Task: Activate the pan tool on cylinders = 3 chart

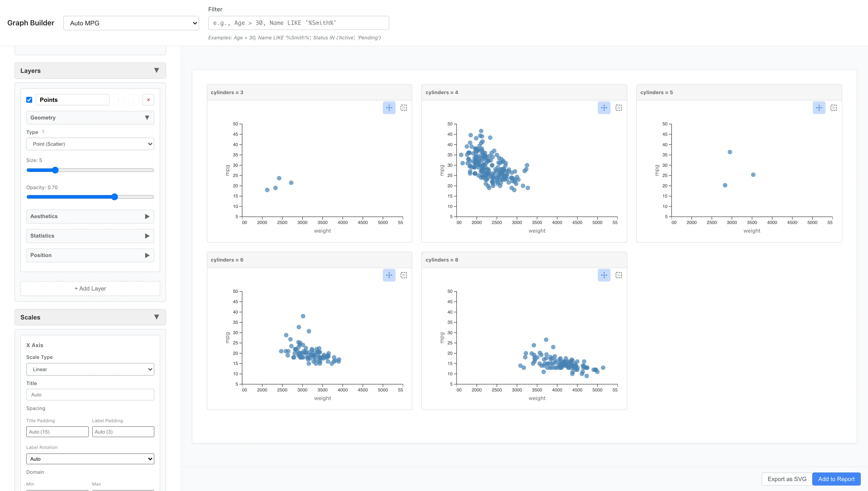Action: pyautogui.click(x=389, y=107)
